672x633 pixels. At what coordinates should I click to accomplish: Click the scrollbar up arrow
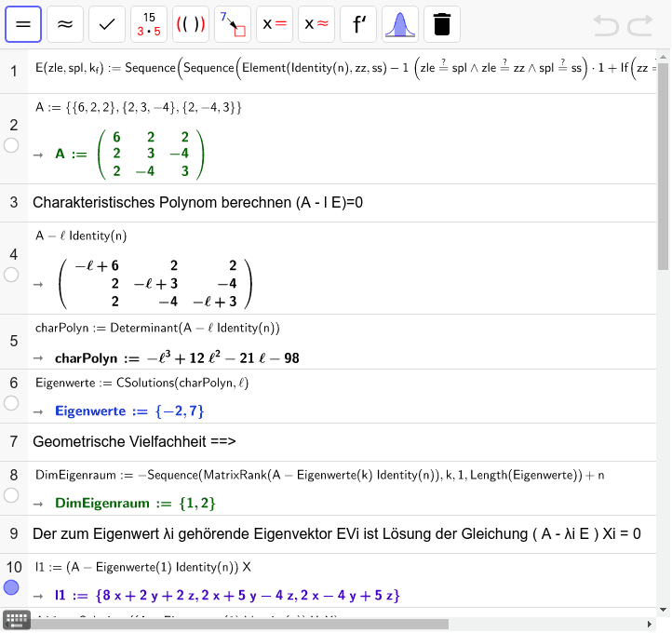(663, 56)
